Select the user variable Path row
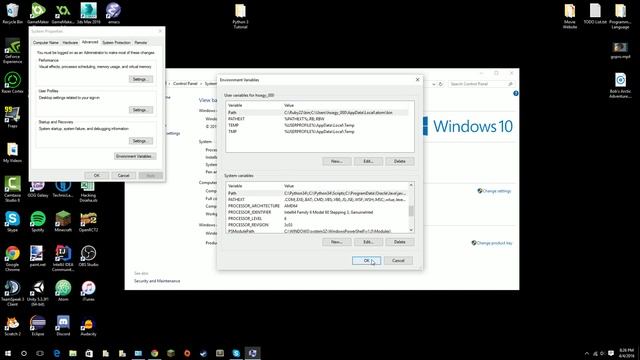This screenshot has height=360, width=640. (x=317, y=112)
